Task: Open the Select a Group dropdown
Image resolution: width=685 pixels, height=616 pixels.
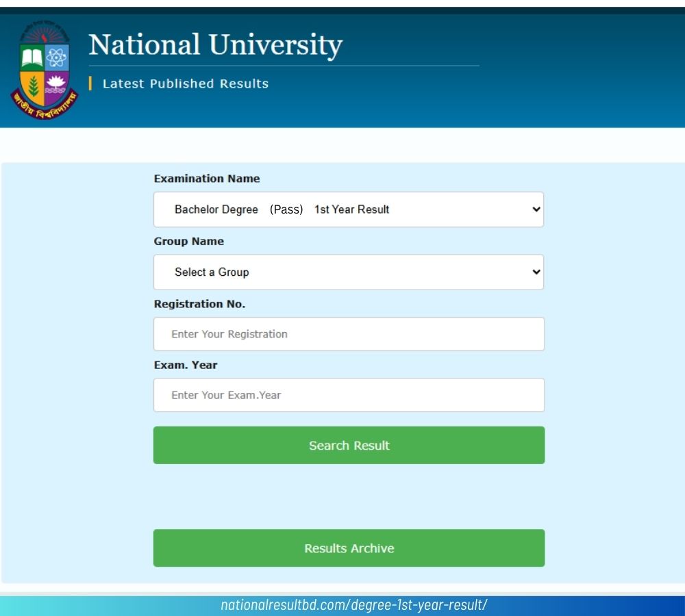Action: 349,272
